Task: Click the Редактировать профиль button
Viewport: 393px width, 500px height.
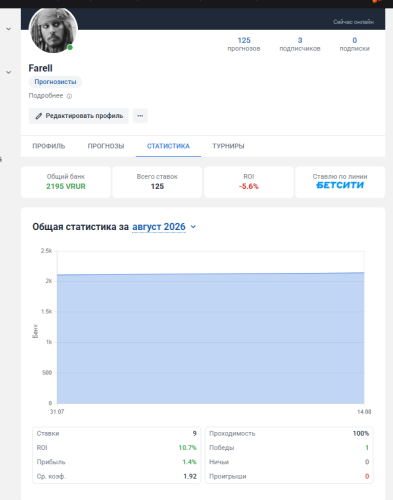Action: (79, 116)
